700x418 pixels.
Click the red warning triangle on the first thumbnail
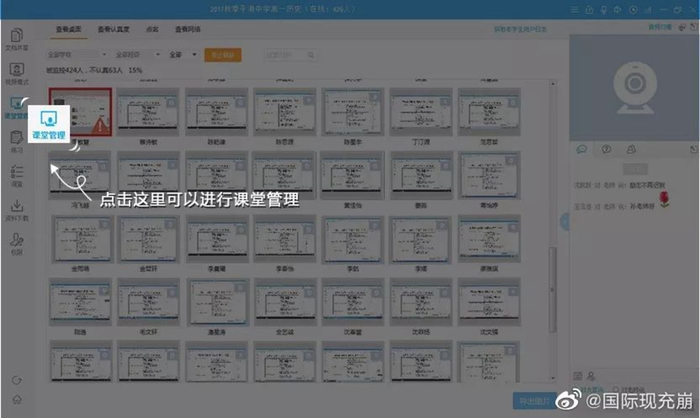[100, 126]
